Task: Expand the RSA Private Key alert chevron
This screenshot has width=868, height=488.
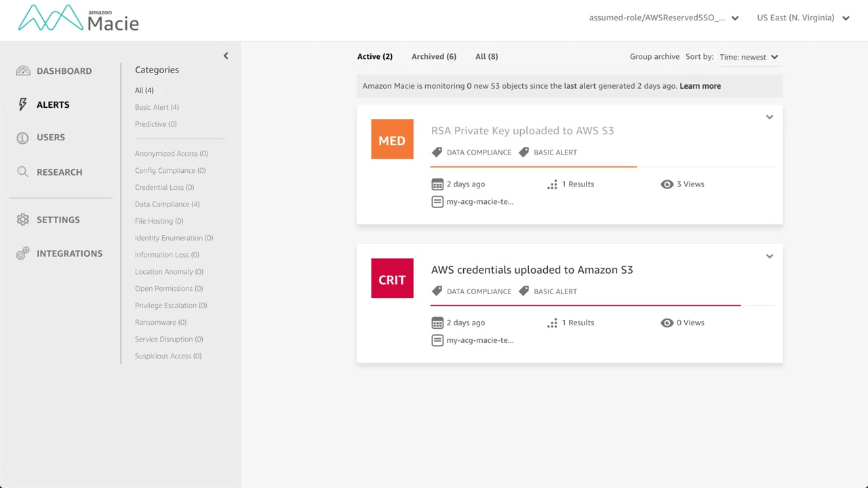Action: (770, 117)
